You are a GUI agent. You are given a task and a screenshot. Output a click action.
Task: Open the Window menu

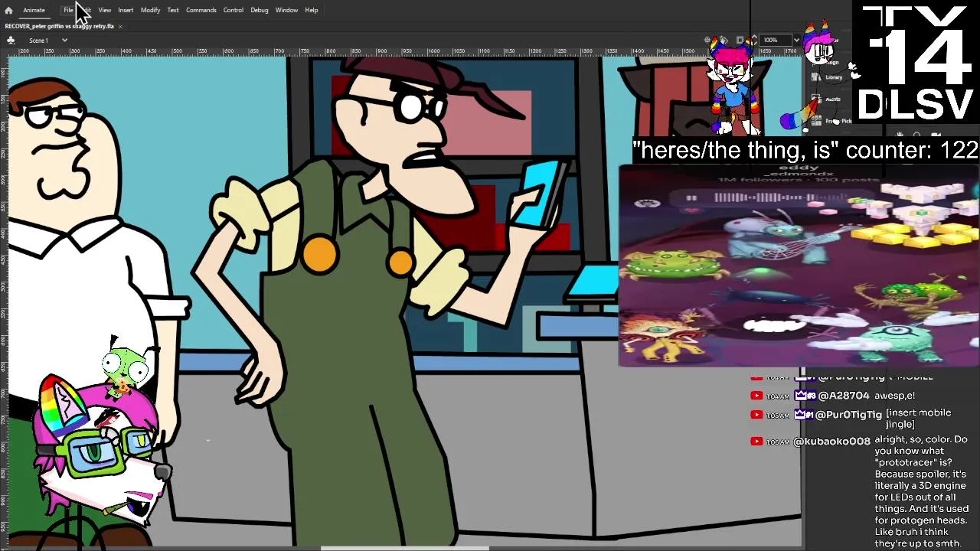coord(286,10)
